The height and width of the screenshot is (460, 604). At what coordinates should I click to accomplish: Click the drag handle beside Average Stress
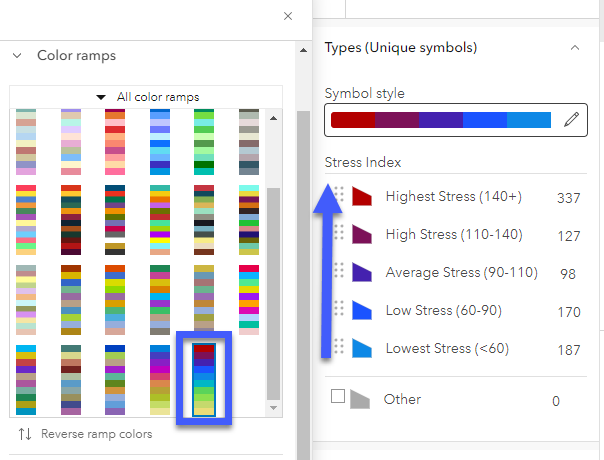tap(340, 272)
